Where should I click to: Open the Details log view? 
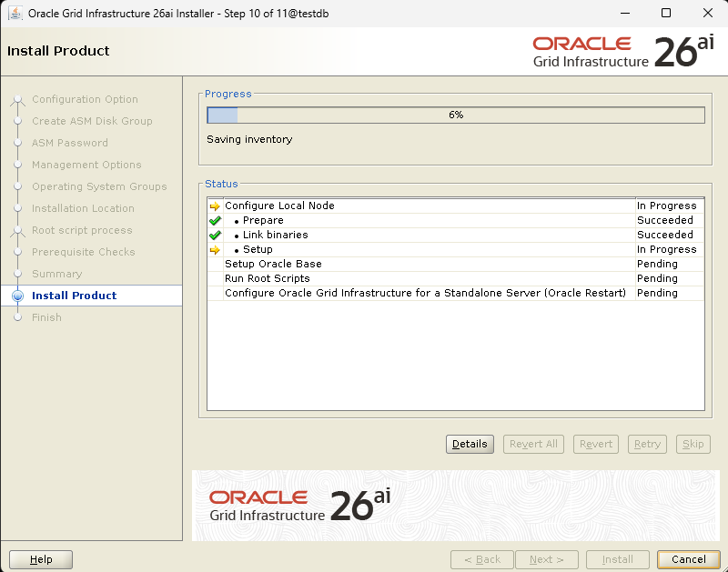click(470, 444)
